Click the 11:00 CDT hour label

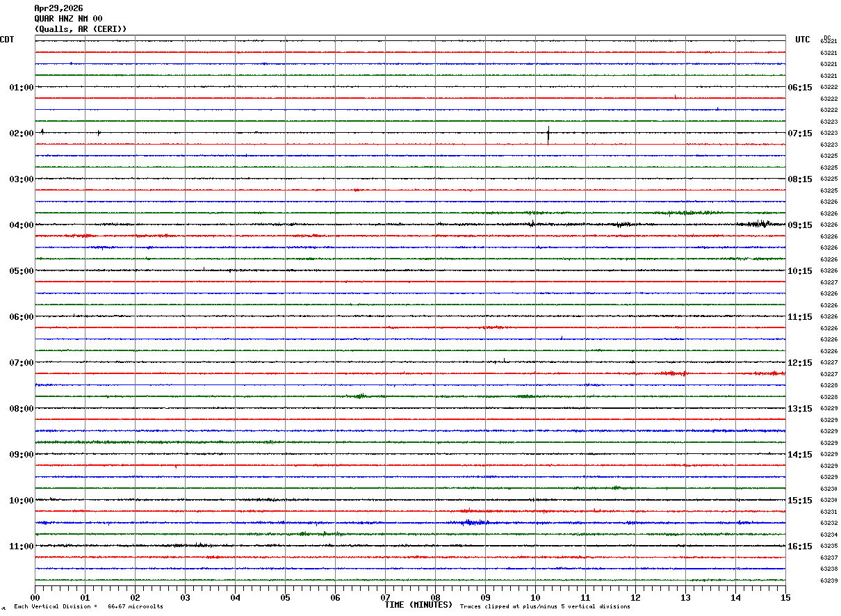tap(22, 546)
